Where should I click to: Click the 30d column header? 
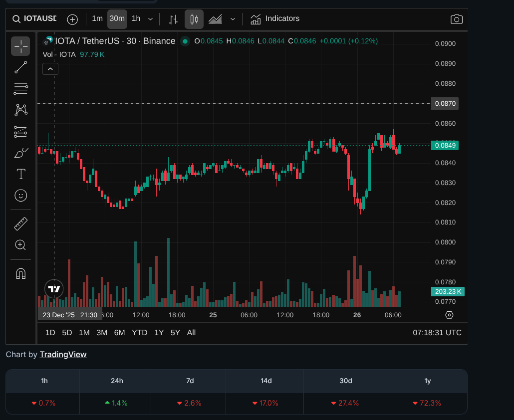pyautogui.click(x=345, y=381)
